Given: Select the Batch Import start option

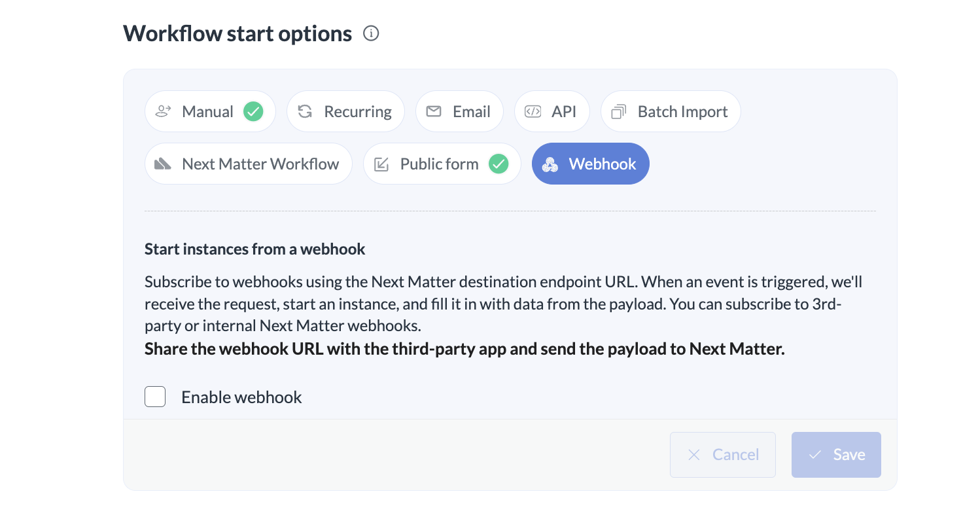Looking at the screenshot, I should 671,111.
